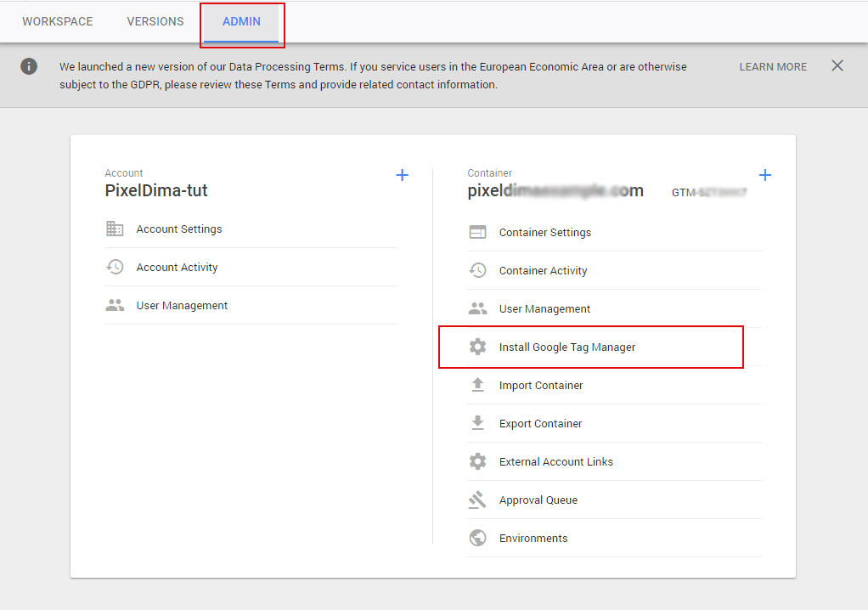The image size is (868, 610).
Task: Select the Admin tab
Action: pyautogui.click(x=241, y=21)
